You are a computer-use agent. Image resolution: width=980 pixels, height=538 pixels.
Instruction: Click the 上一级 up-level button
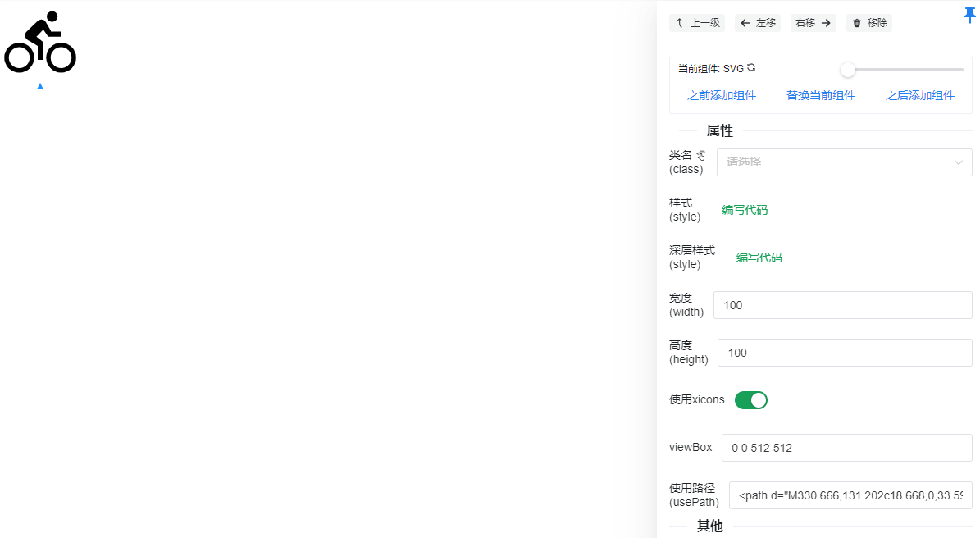(x=697, y=23)
